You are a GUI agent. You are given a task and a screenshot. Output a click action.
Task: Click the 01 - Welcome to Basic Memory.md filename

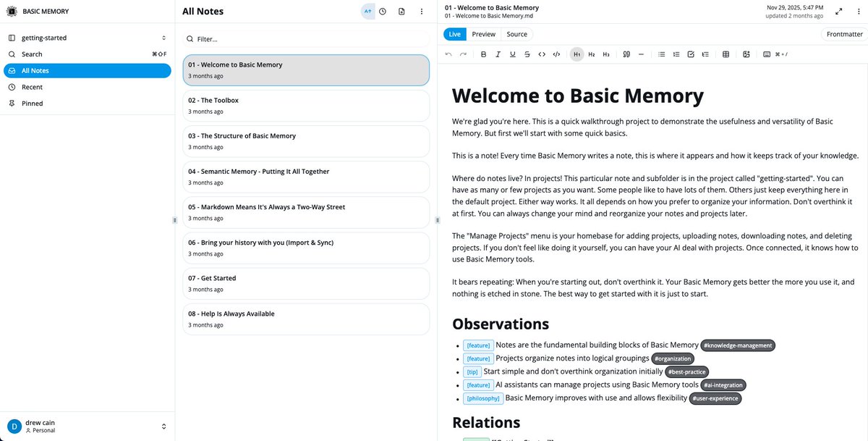tap(488, 16)
